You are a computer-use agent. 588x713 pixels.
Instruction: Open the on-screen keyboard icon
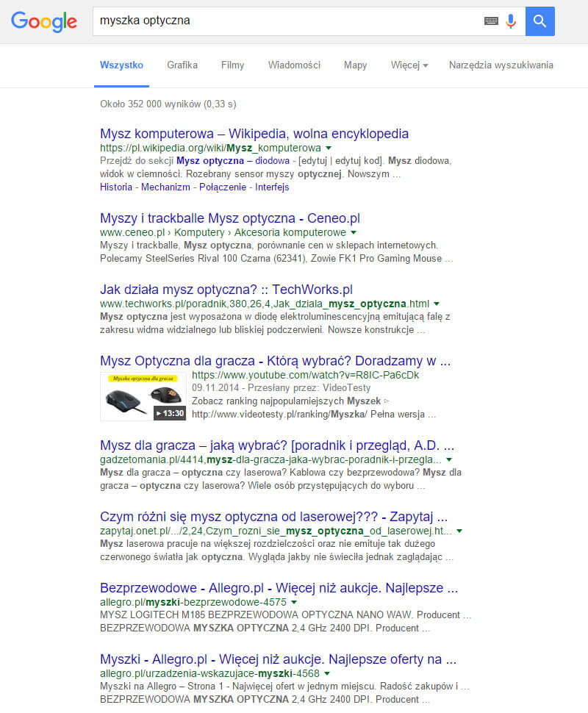pos(491,21)
